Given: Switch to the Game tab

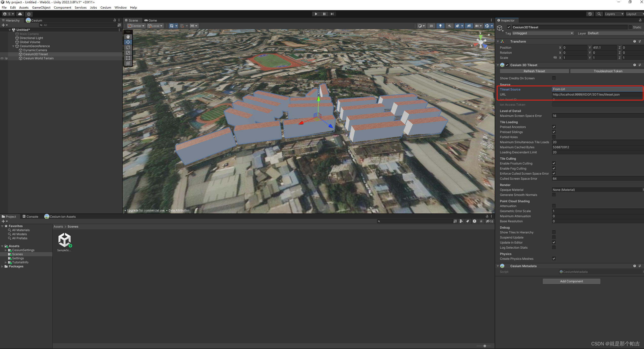Looking at the screenshot, I should click(x=151, y=20).
